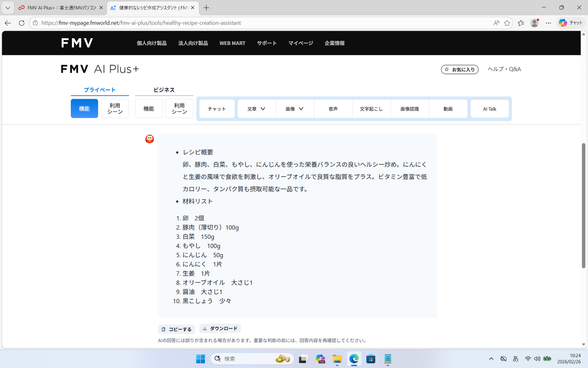Open Microsoft Edge from the taskbar
The image size is (588, 368).
tap(354, 359)
